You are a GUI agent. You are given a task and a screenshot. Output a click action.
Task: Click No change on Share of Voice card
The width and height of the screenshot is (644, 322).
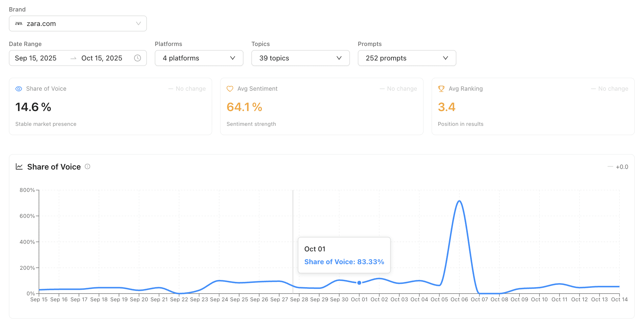point(191,89)
